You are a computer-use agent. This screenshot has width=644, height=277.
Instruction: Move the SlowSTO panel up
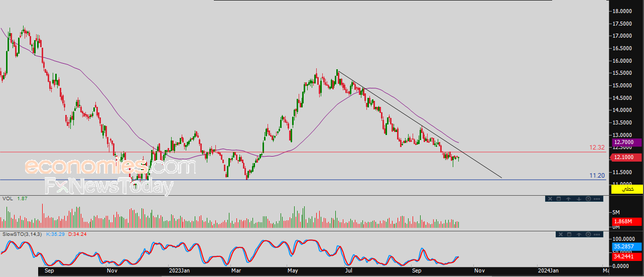(x=579, y=234)
